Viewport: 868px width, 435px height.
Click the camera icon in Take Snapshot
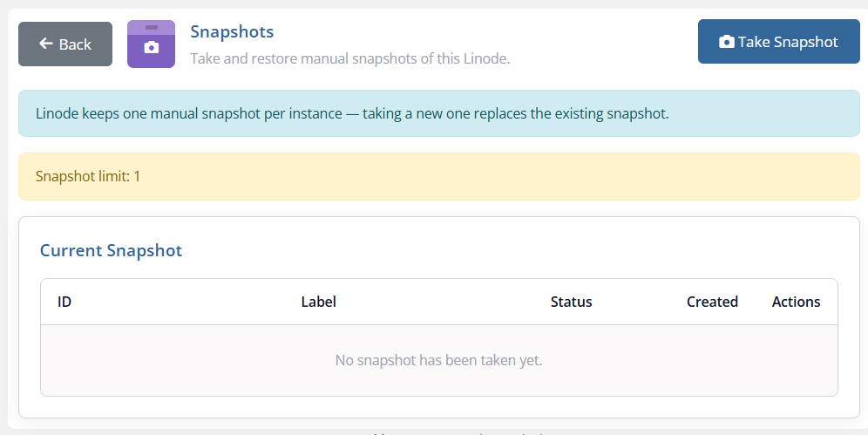click(726, 42)
